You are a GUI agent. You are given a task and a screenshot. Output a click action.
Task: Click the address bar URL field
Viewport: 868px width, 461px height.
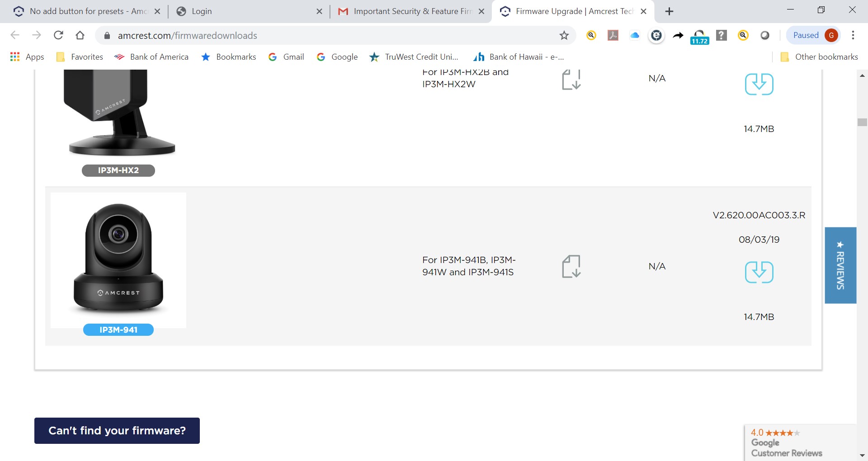coord(335,36)
